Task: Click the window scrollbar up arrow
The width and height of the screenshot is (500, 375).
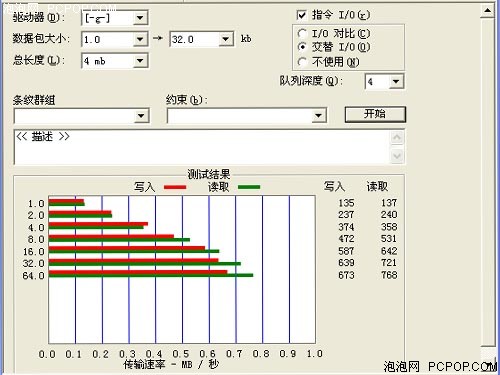Action: click(x=487, y=11)
